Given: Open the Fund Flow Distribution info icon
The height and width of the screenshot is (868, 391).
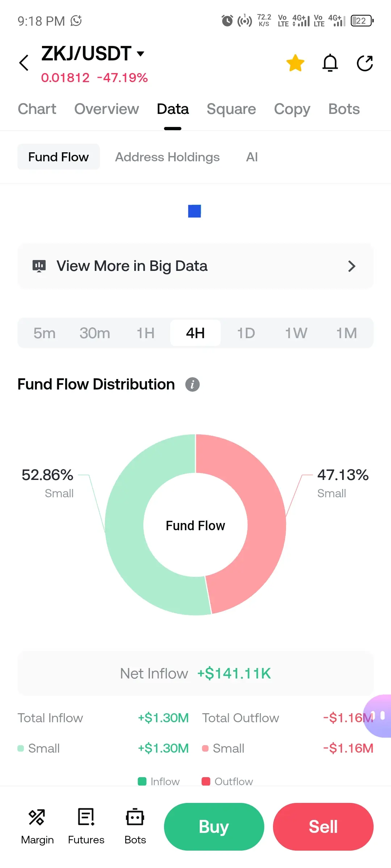Looking at the screenshot, I should click(x=192, y=384).
